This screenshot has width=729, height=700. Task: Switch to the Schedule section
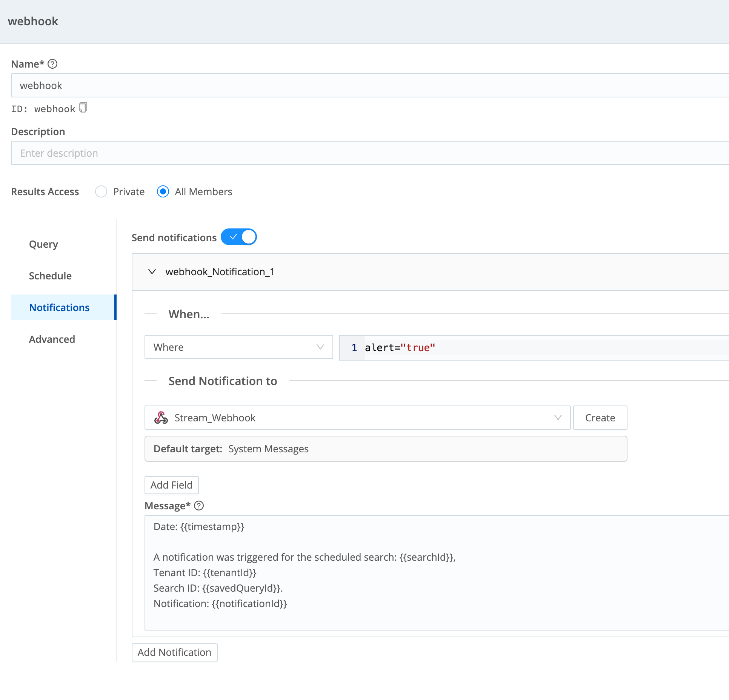tap(50, 276)
